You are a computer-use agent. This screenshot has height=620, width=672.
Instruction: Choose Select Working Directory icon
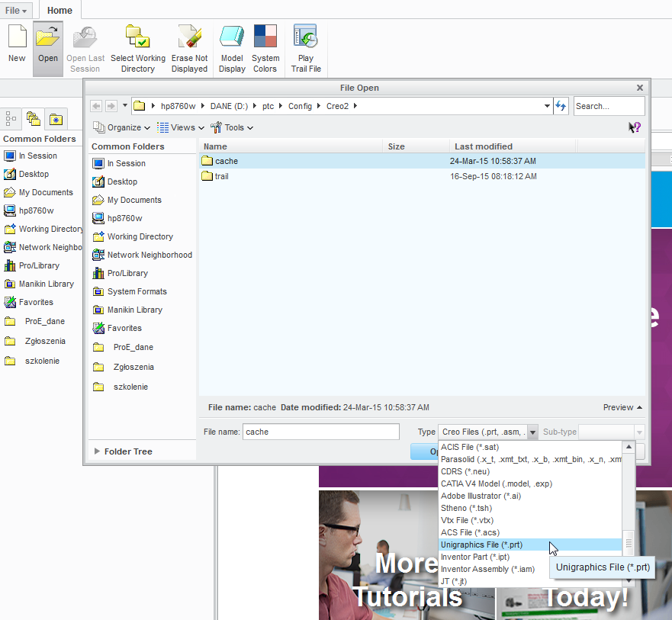[137, 36]
